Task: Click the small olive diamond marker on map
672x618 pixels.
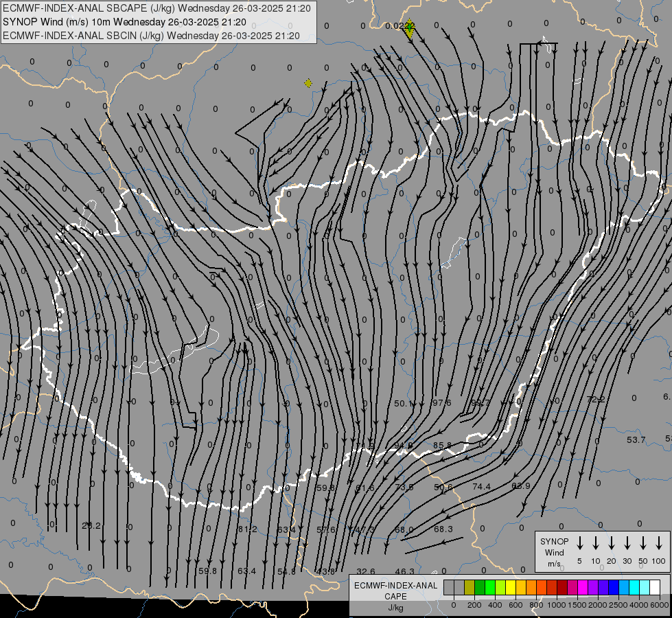Action: point(308,83)
